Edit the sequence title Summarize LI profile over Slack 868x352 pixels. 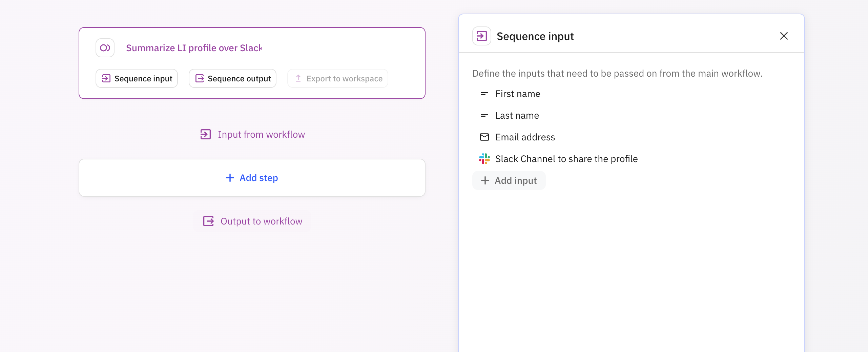coord(194,48)
